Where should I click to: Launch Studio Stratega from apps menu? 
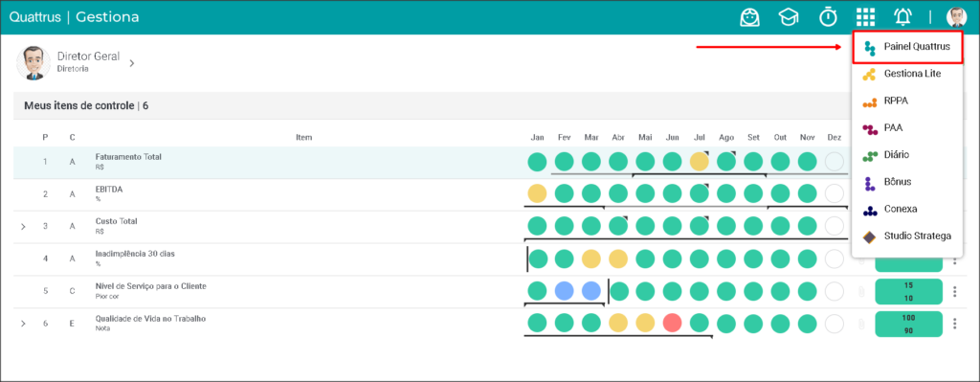tap(907, 236)
